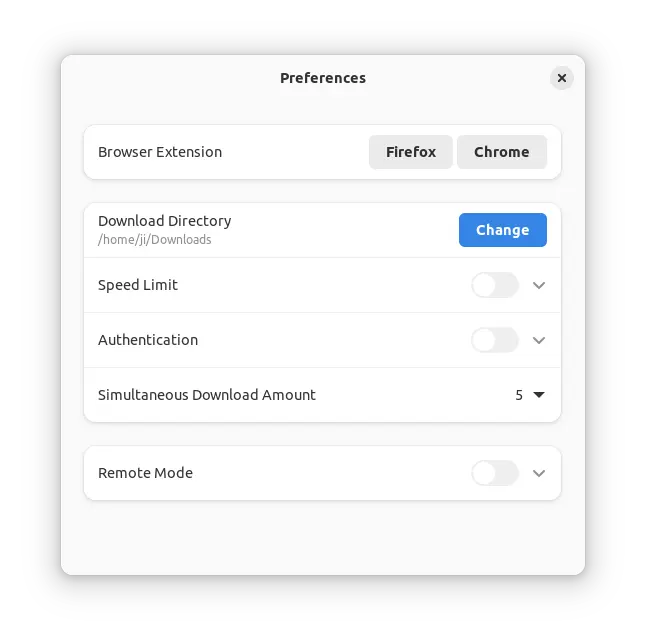Click the Speed Limit row label

138,285
